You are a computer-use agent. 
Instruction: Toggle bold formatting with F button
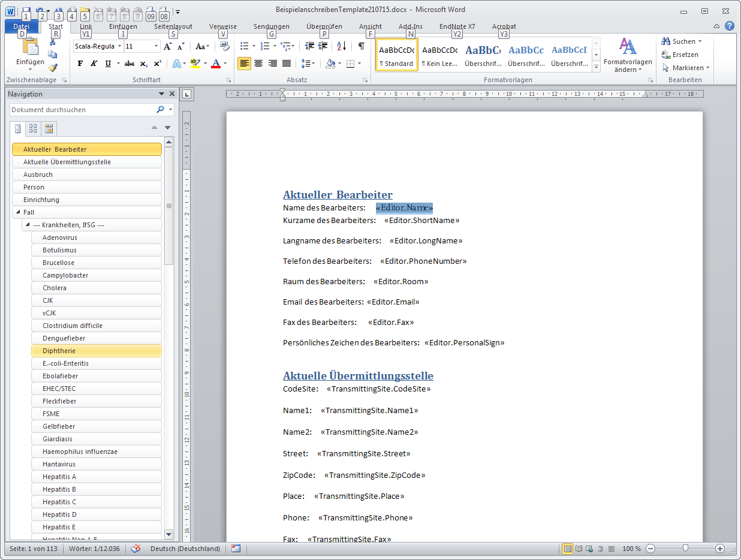click(x=80, y=64)
